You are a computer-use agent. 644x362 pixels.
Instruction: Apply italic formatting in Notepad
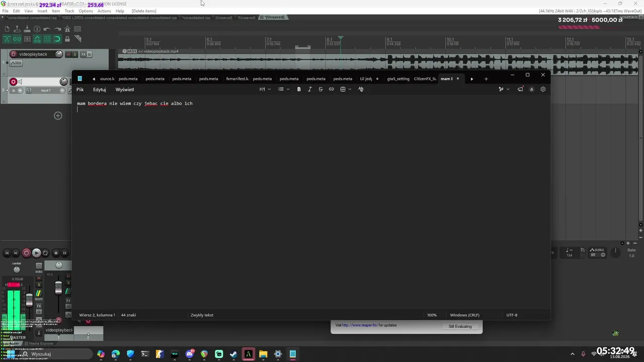[x=309, y=89]
